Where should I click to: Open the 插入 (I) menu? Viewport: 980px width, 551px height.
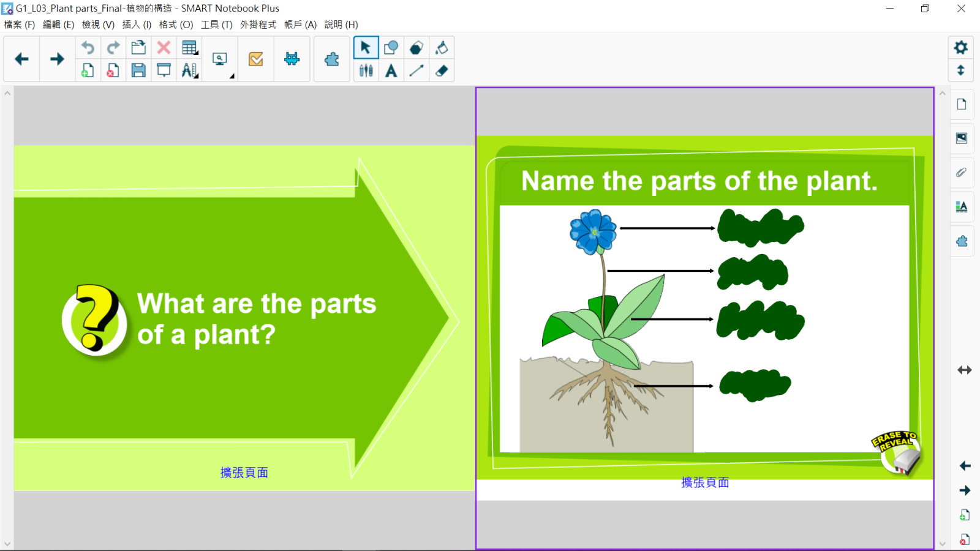click(137, 24)
